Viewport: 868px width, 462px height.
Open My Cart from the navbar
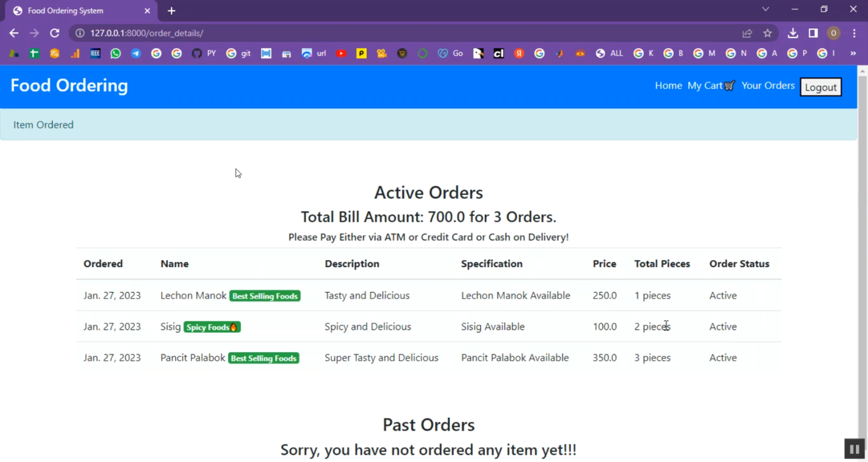point(711,86)
